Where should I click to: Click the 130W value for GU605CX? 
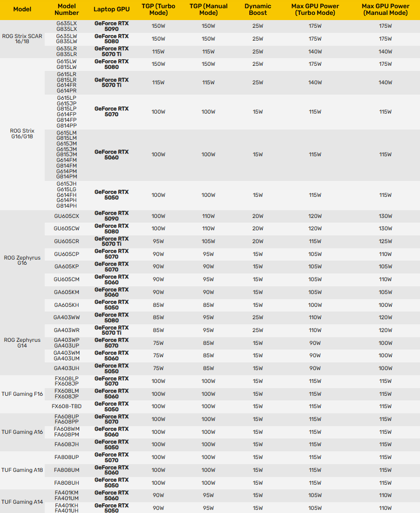[386, 216]
